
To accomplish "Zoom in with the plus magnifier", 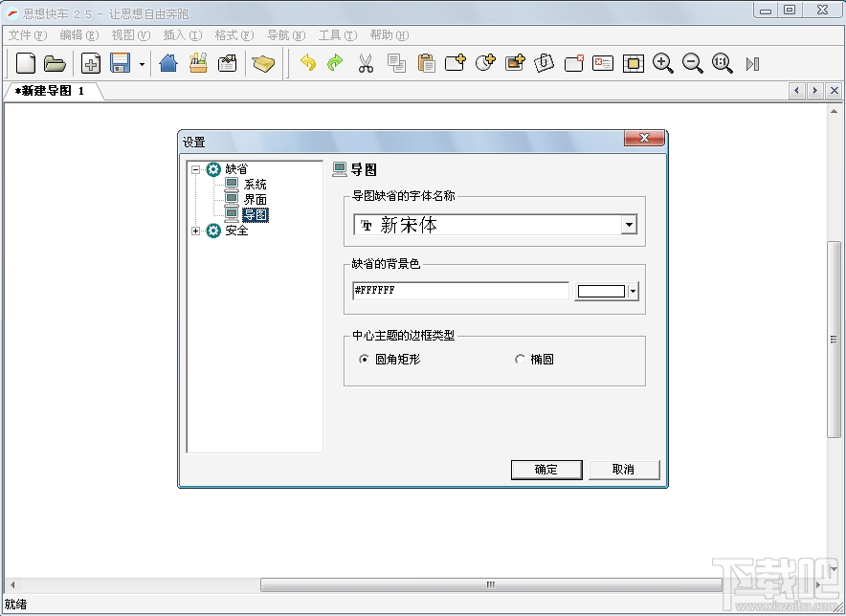I will click(x=662, y=63).
